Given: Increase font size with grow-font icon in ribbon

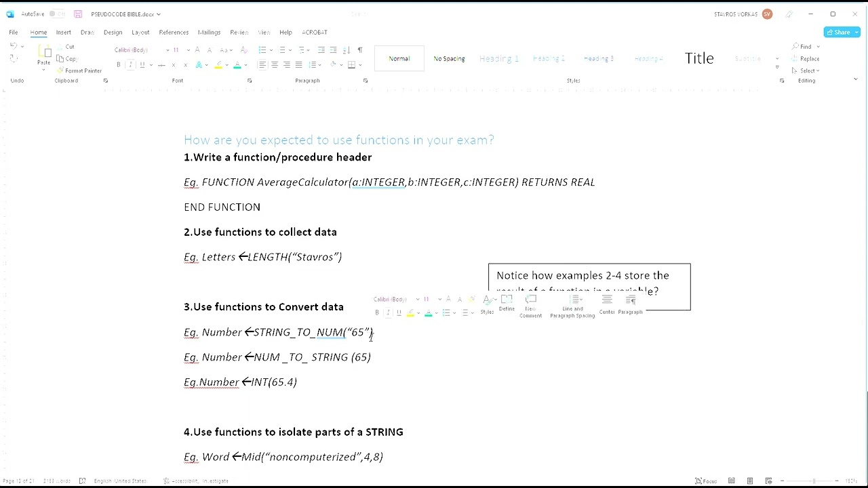Looking at the screenshot, I should [x=197, y=50].
